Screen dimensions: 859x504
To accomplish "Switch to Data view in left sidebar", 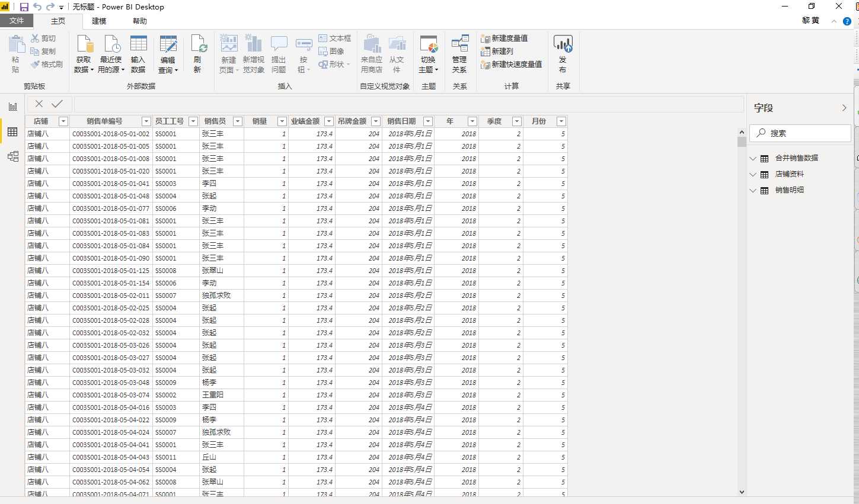I will (12, 131).
